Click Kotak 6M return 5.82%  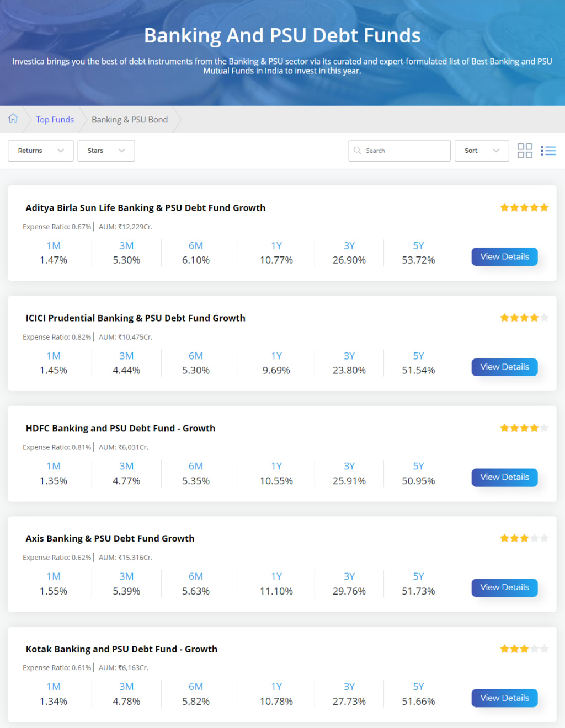196,702
